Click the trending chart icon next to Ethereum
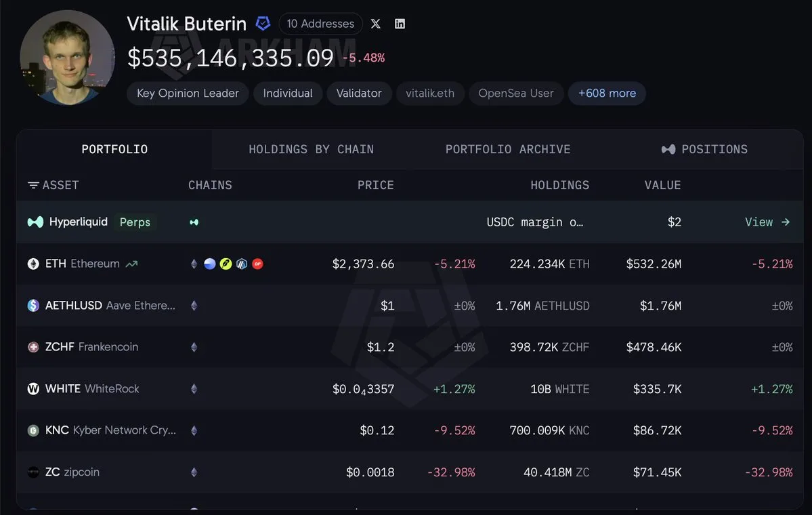 tap(131, 264)
